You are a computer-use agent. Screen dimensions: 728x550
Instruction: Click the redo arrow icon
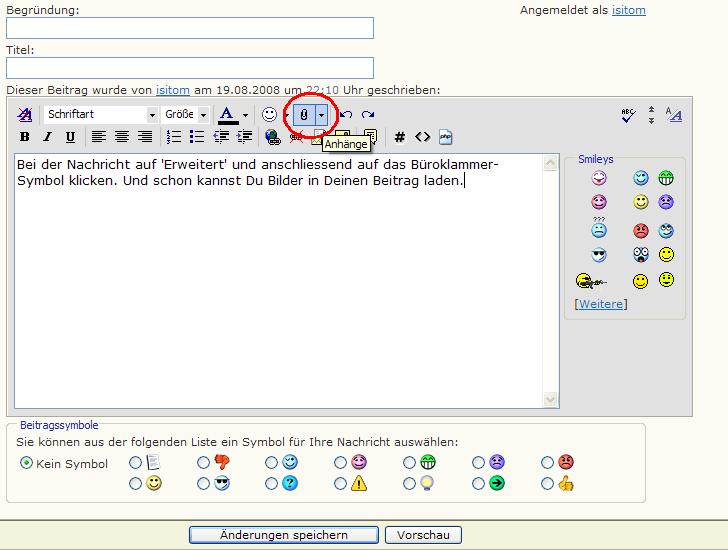pos(368,115)
